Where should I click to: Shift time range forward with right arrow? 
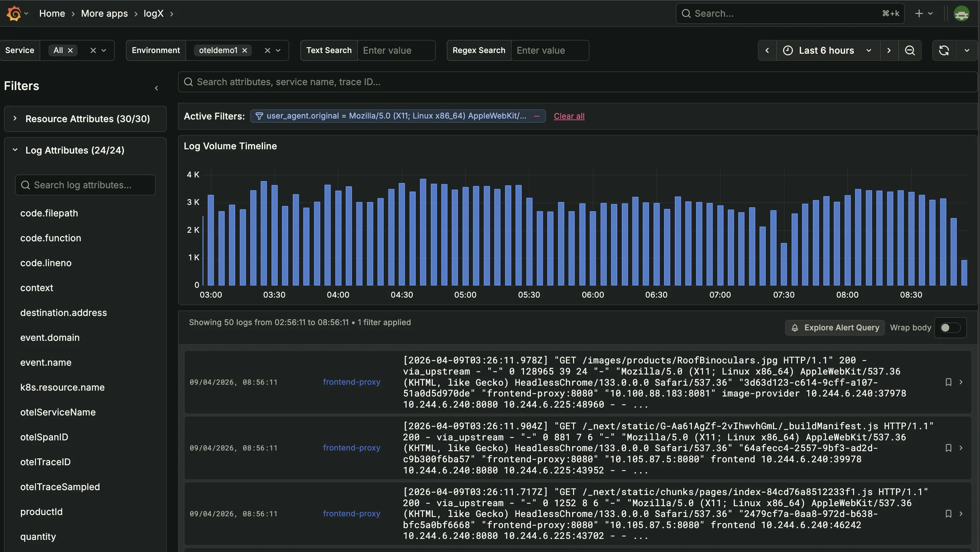click(x=889, y=50)
